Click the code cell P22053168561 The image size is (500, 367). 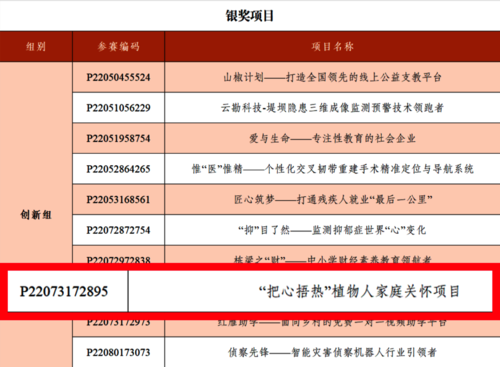pos(118,200)
